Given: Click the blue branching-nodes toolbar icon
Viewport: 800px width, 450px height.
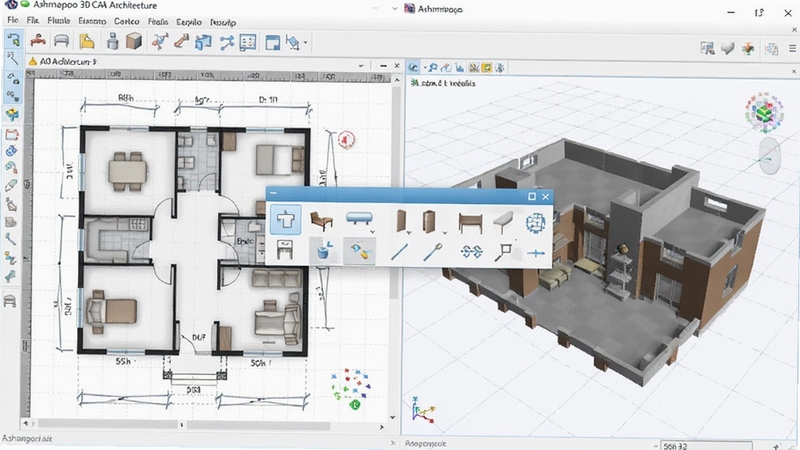Looking at the screenshot, I should coord(227,42).
